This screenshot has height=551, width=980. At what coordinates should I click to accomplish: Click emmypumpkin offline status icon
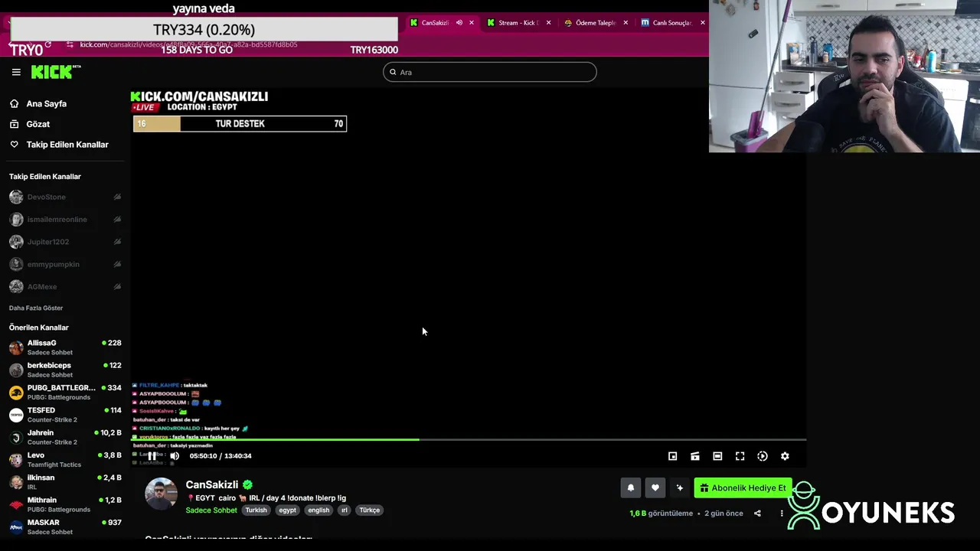coord(117,264)
